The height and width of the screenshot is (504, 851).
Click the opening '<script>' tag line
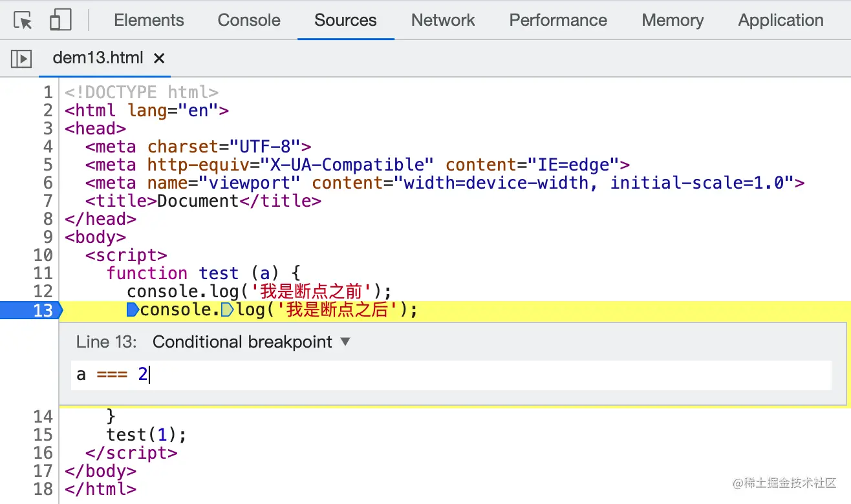[126, 255]
